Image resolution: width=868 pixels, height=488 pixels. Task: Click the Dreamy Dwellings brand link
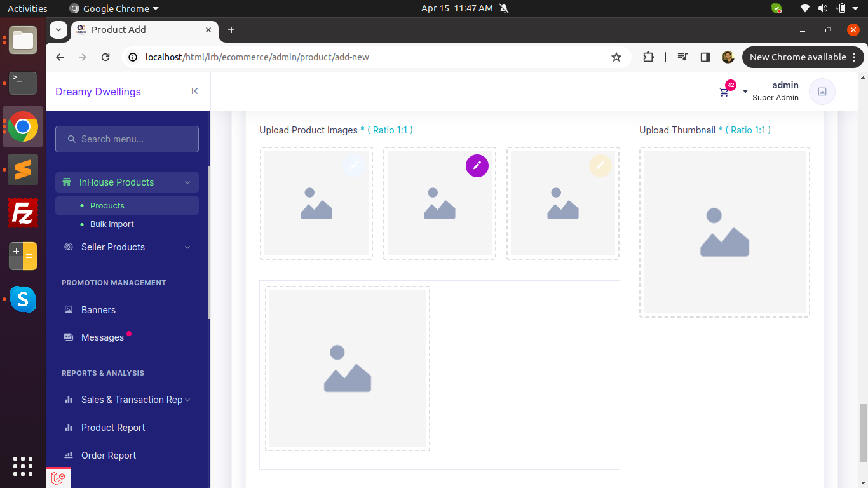click(98, 91)
